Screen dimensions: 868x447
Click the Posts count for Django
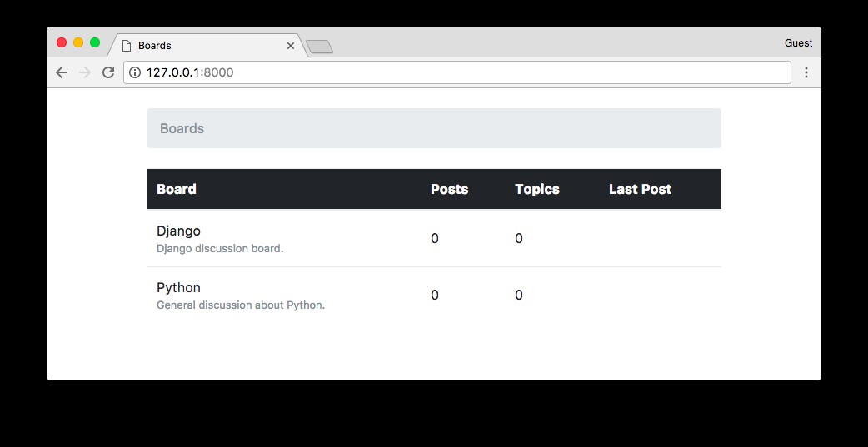(435, 238)
